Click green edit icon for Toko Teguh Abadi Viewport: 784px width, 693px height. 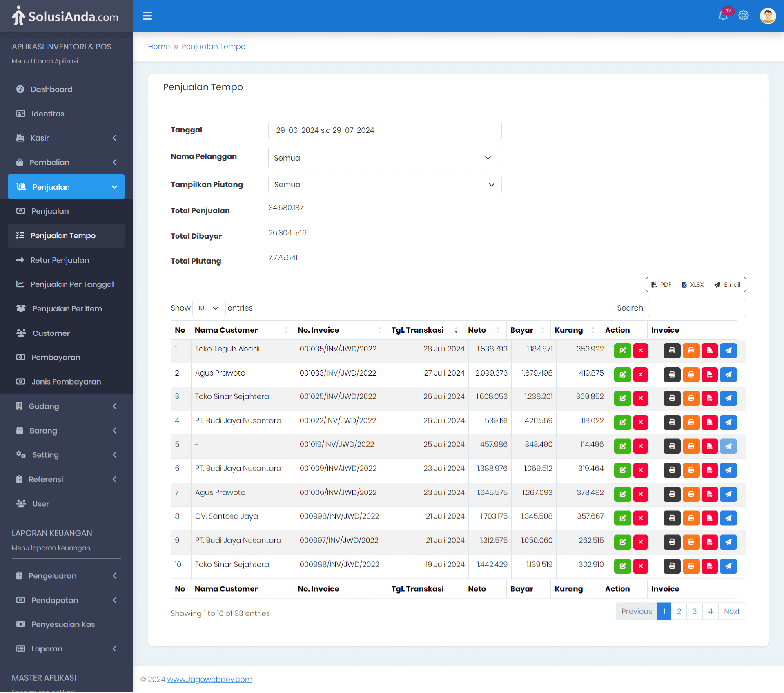(622, 351)
